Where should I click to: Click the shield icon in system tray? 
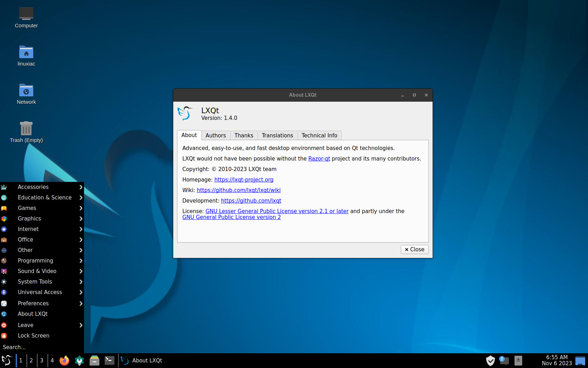point(490,360)
